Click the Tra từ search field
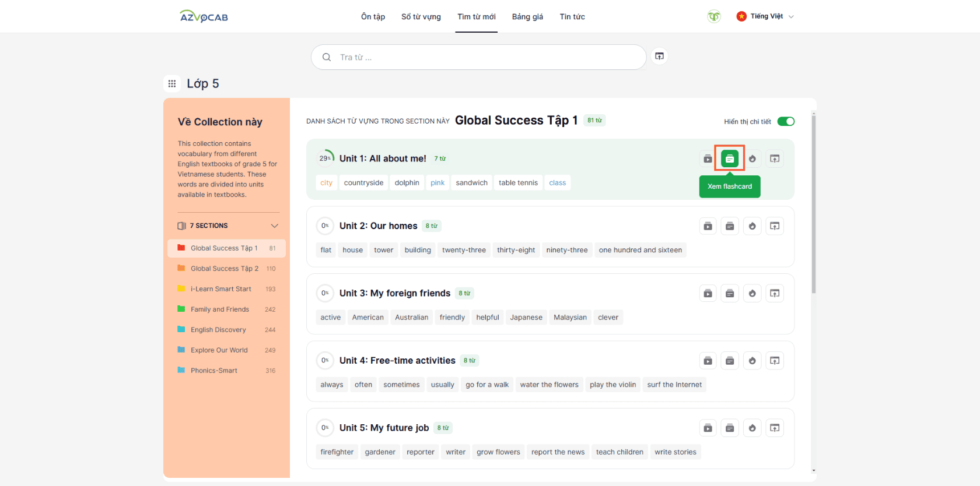Screen dimensions: 980x486 pyautogui.click(x=478, y=57)
